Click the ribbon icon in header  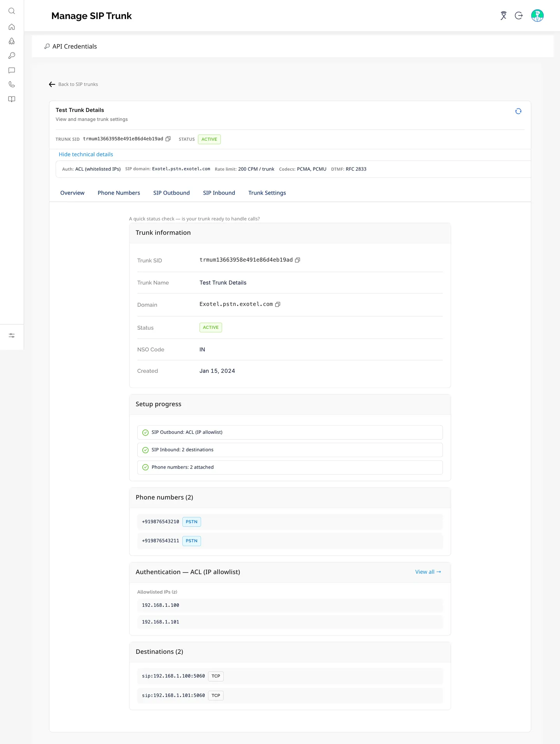504,16
